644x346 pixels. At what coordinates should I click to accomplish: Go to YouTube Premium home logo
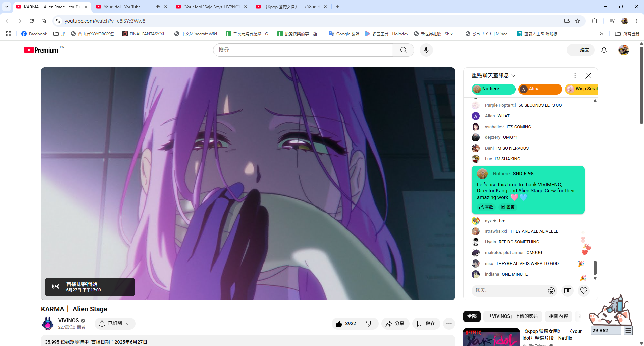(x=41, y=50)
